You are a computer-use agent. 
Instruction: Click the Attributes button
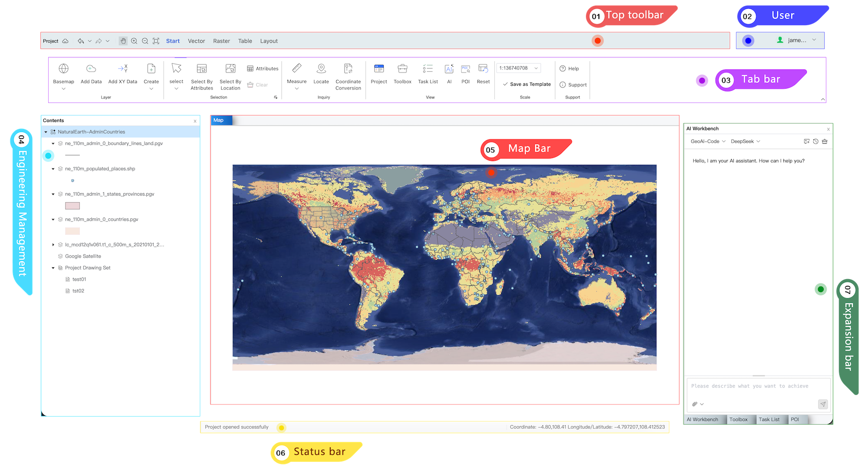click(x=263, y=69)
